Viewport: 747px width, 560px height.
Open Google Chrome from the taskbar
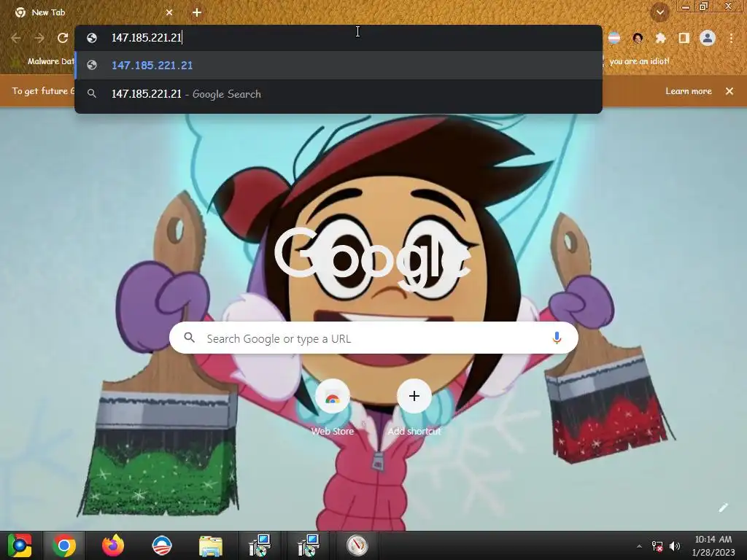[64, 545]
